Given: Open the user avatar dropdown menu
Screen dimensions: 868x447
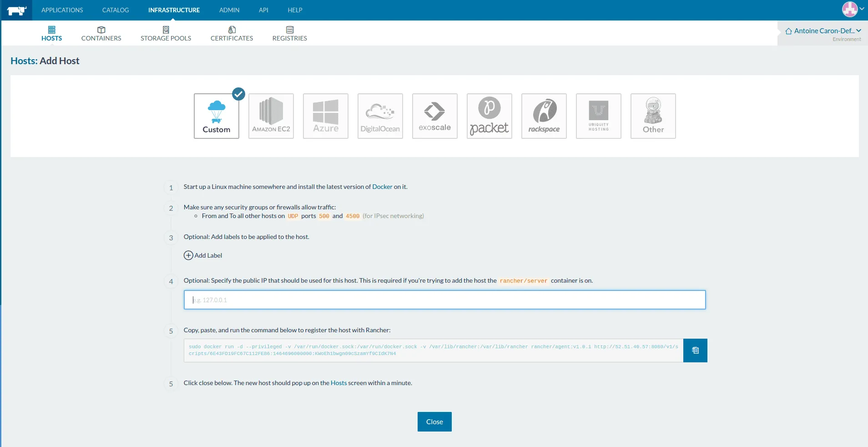Looking at the screenshot, I should [x=852, y=9].
